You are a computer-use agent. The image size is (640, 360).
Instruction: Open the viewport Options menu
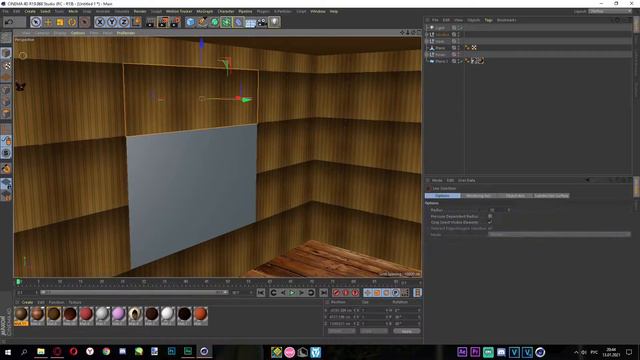click(x=78, y=33)
